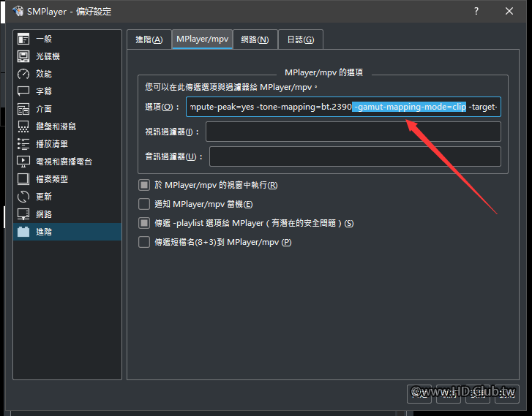
Task: Click the 進階 advanced icon in sidebar
Action: coord(23,232)
